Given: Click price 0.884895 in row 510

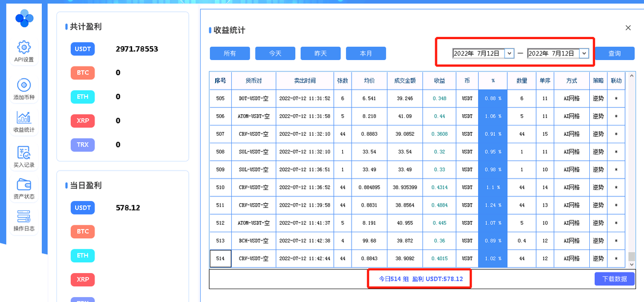Looking at the screenshot, I should tap(369, 188).
